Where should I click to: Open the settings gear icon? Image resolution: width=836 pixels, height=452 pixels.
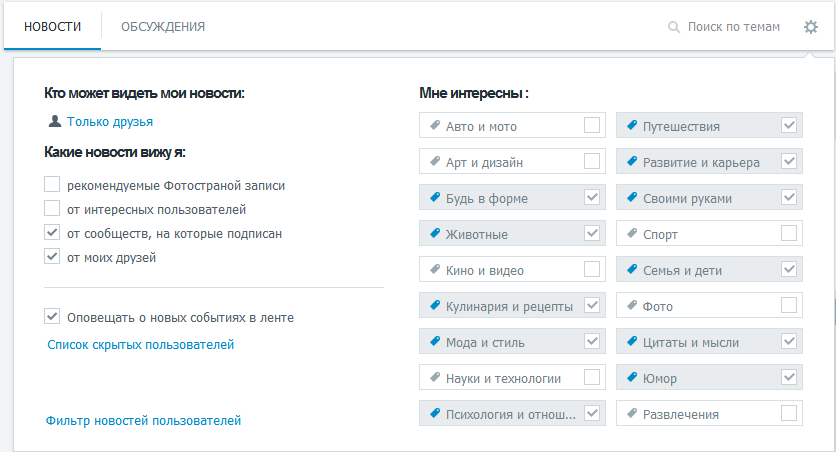click(810, 27)
